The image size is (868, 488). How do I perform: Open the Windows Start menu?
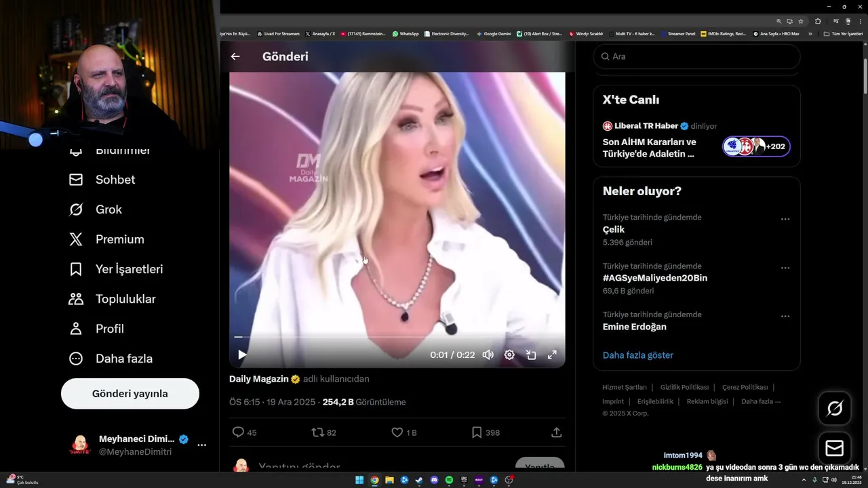coord(359,480)
